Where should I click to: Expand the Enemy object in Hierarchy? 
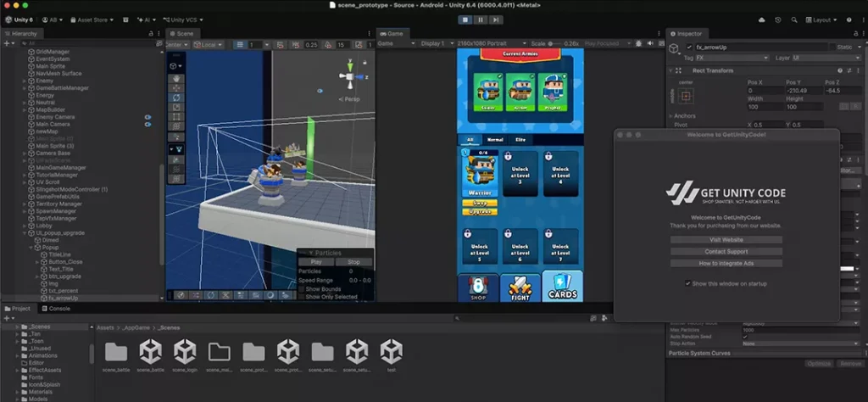point(25,81)
